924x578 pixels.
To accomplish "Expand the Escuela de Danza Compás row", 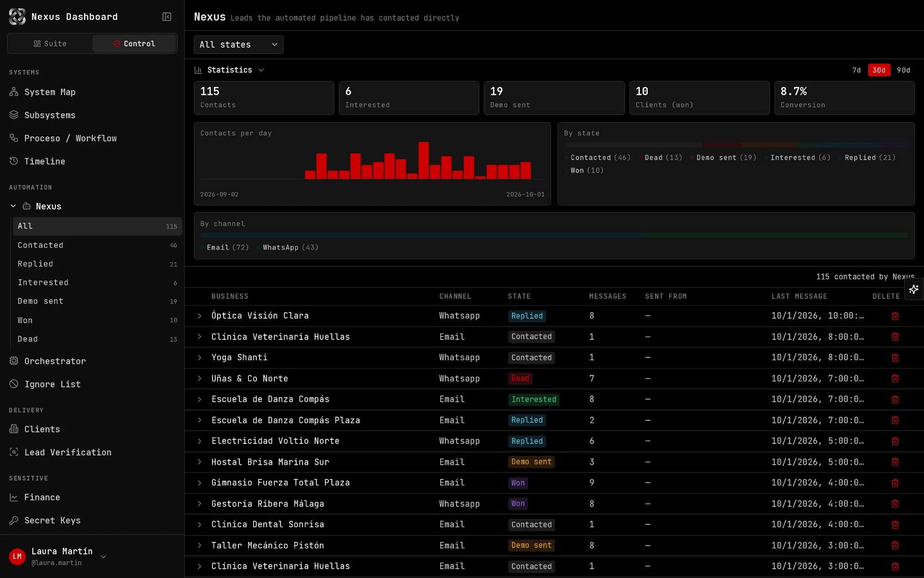I will click(x=200, y=400).
